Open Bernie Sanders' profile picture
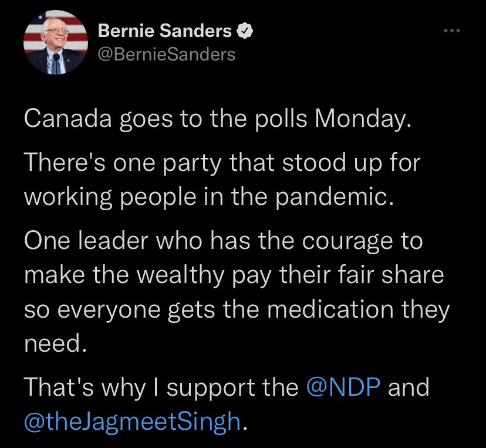The width and height of the screenshot is (486, 448). tap(55, 45)
